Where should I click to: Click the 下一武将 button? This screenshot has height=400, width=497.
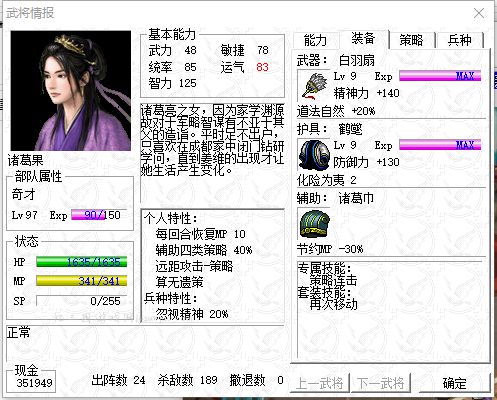coord(381,383)
